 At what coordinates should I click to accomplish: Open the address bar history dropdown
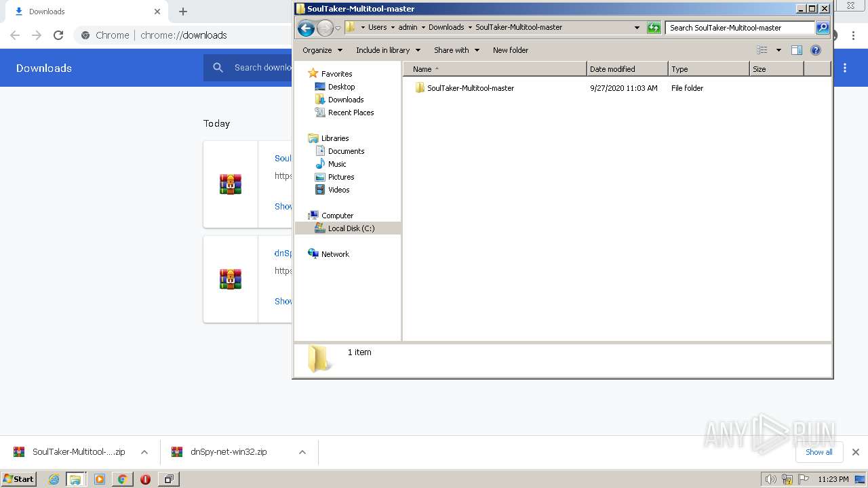point(637,28)
